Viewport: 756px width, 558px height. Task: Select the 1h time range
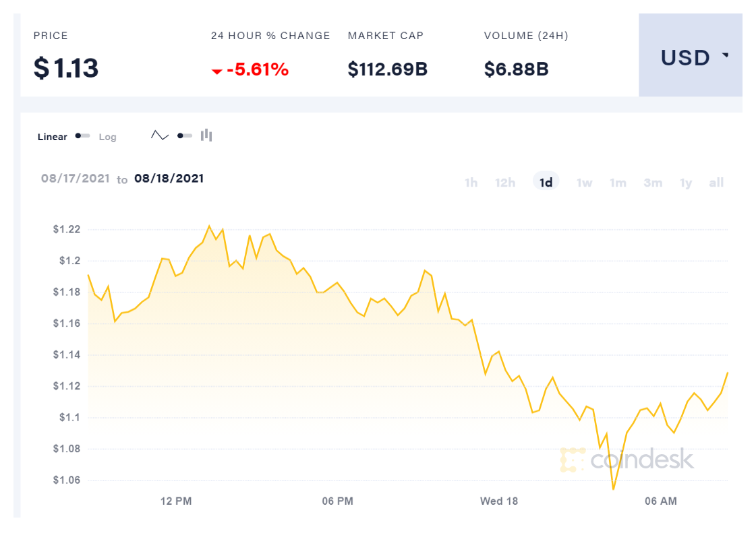coord(471,183)
